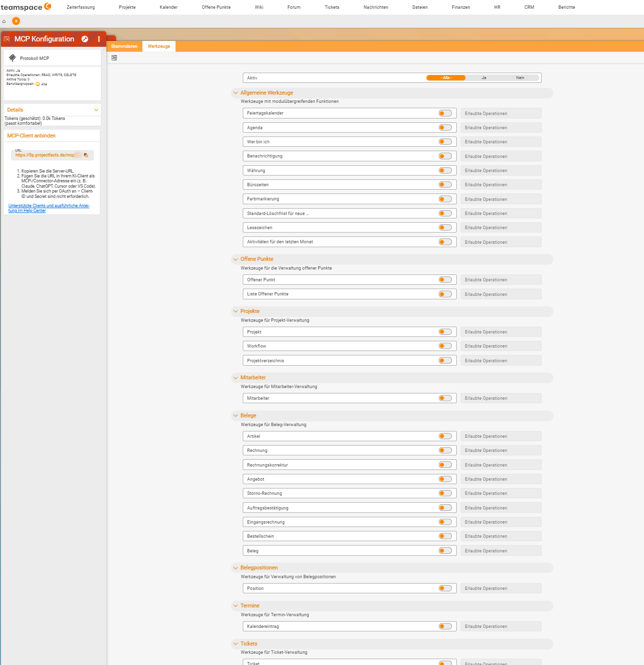This screenshot has height=665, width=644.
Task: Open the Finanzen menu
Action: (461, 7)
